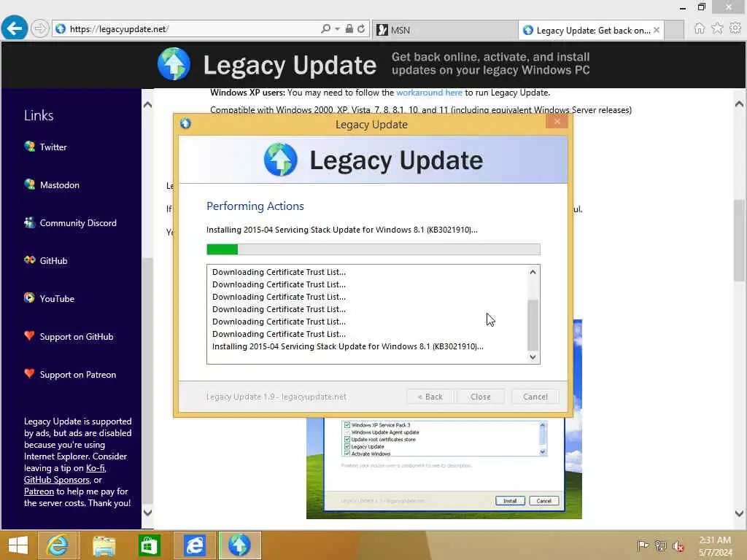The image size is (747, 560).
Task: Open the address bar search dropdown arrow
Action: coord(337,29)
